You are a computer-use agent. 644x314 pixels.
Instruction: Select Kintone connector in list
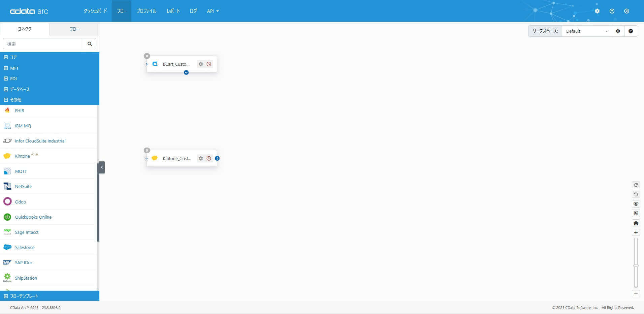pyautogui.click(x=48, y=156)
